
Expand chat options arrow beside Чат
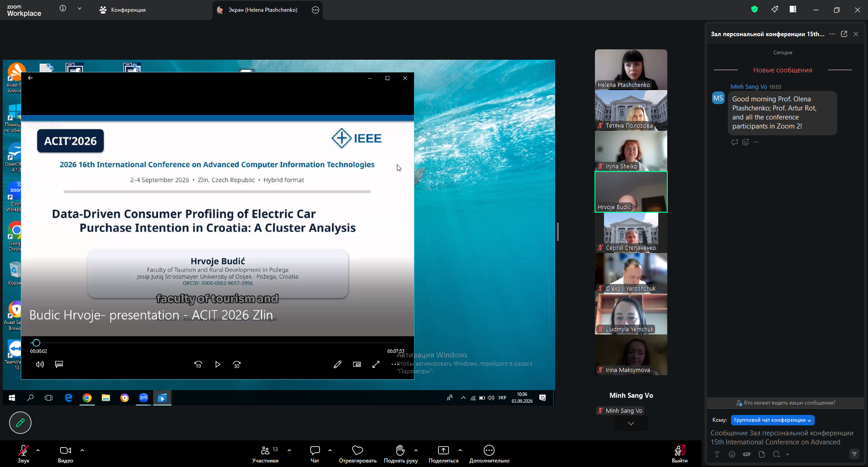click(x=330, y=450)
